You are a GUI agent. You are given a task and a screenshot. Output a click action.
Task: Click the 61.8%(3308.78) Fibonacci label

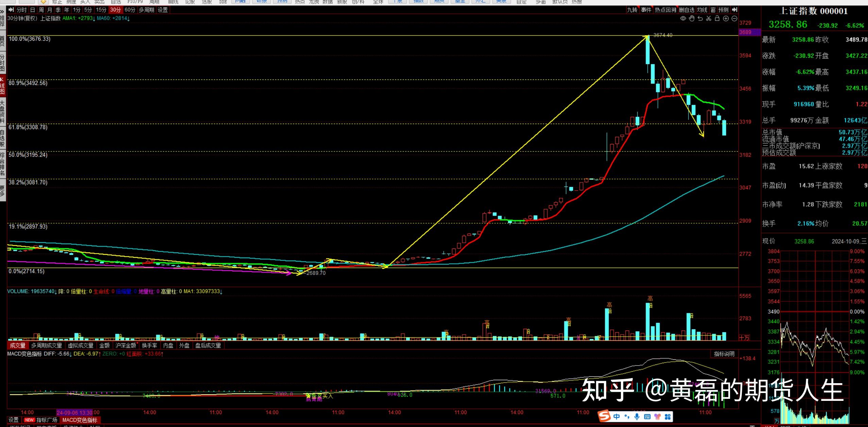28,127
